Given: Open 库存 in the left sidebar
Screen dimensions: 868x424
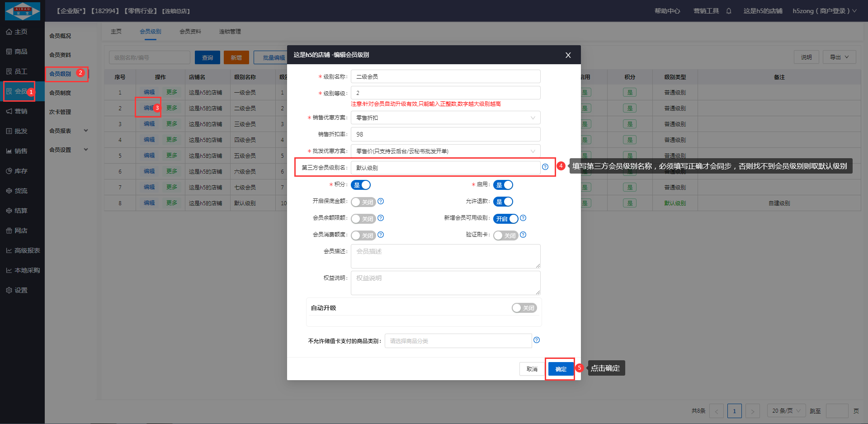Looking at the screenshot, I should pos(21,171).
